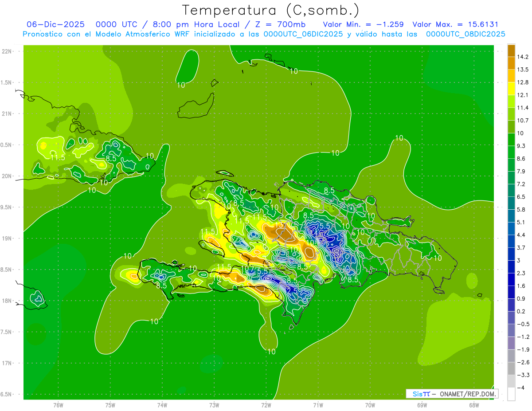Pick the white legend swatch below -4
Viewport: 532px width, 411px height.
click(x=511, y=394)
